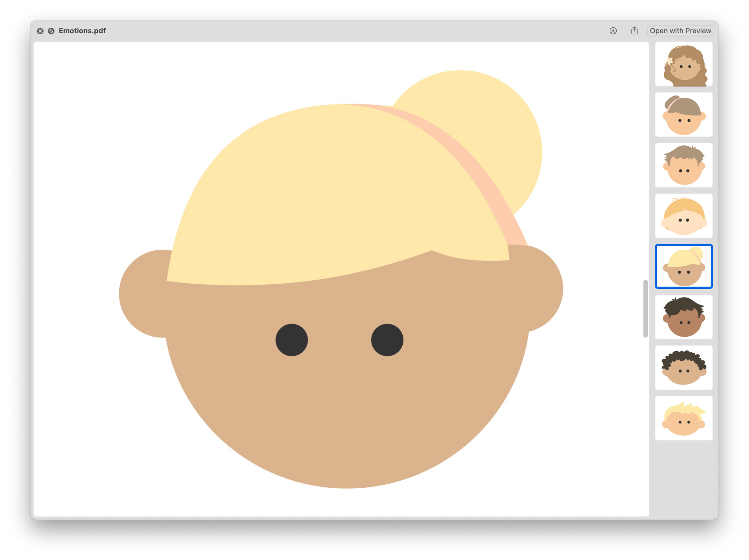Choose the curly dark hair thumbnail
Screen dimensions: 749x560
683,368
